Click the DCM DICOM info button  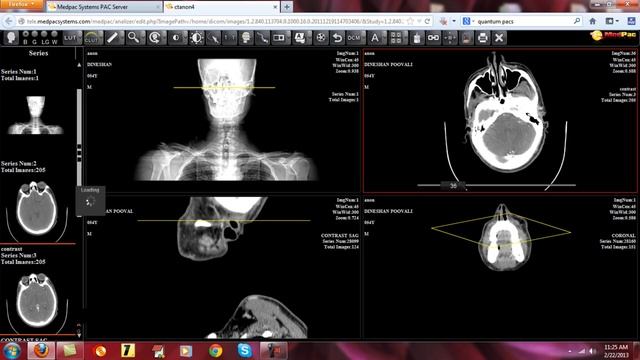pos(354,38)
